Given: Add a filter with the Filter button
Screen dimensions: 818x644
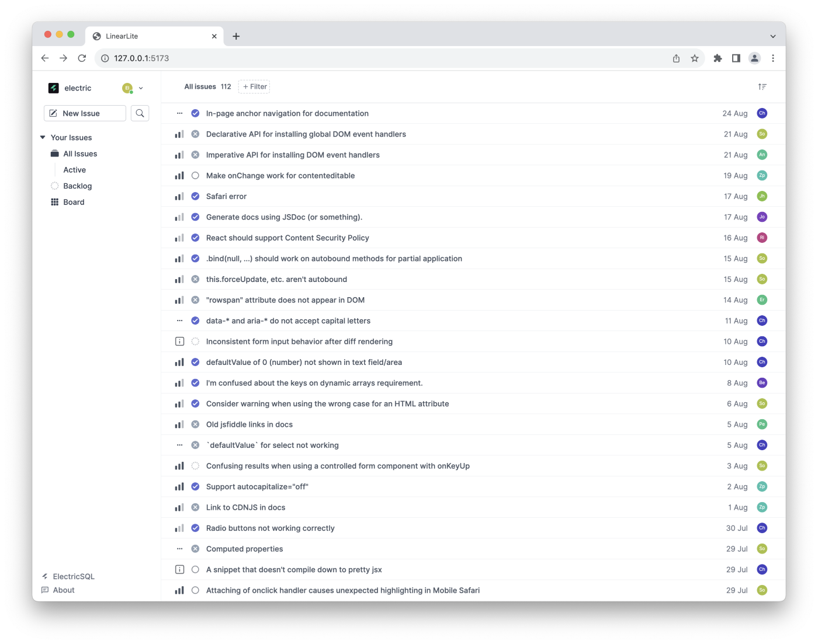Looking at the screenshot, I should click(254, 87).
